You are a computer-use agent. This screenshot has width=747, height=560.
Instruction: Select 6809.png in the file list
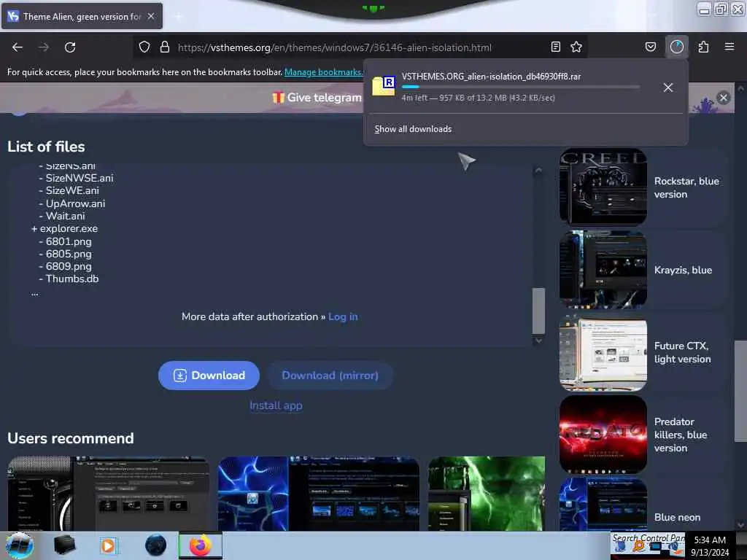point(69,266)
